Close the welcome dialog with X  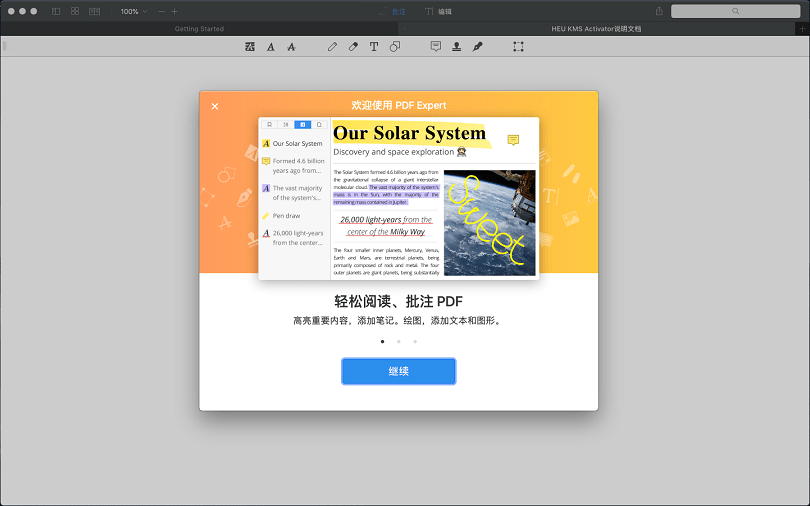pos(215,106)
